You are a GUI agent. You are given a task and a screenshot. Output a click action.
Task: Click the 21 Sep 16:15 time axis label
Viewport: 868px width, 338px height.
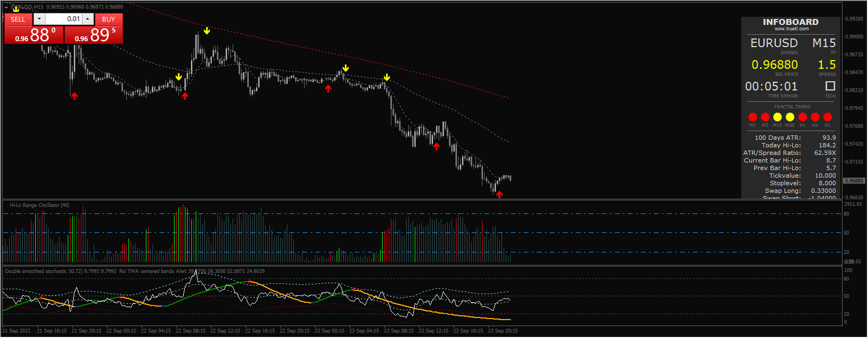coord(52,331)
